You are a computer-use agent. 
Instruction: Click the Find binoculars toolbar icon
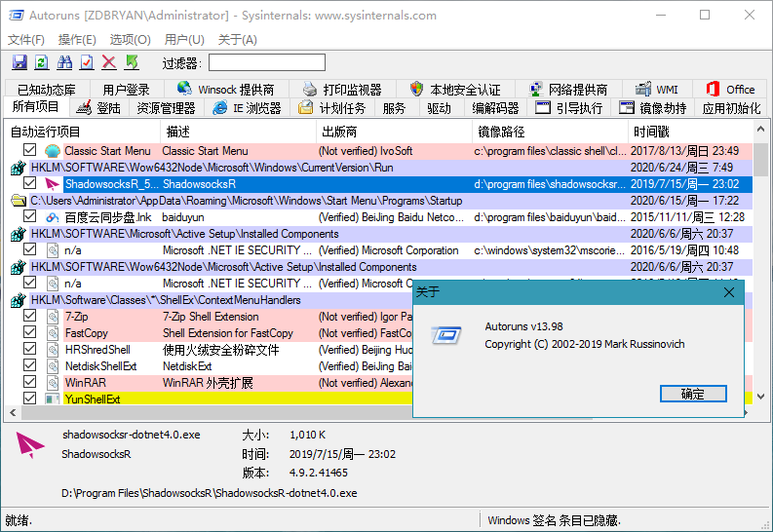click(x=64, y=62)
